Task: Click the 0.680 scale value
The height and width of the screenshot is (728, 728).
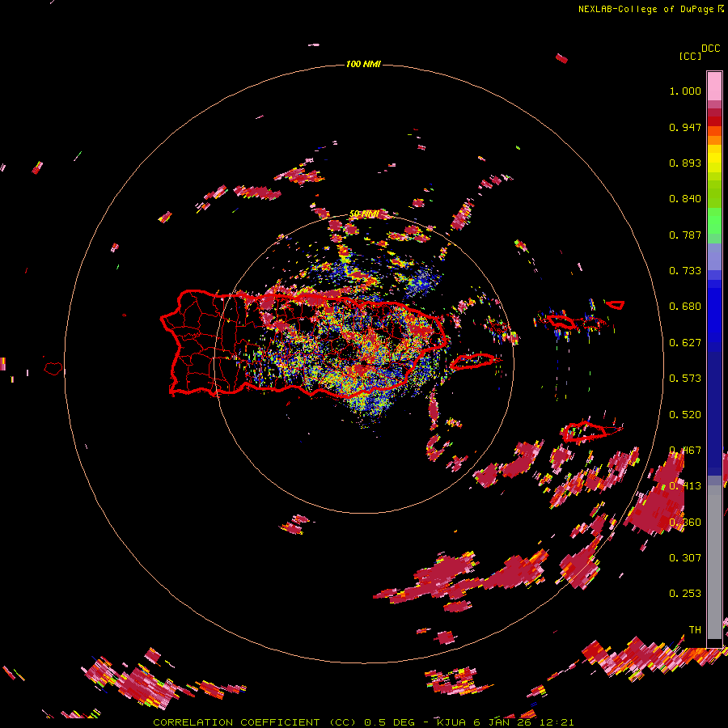Action: click(685, 307)
